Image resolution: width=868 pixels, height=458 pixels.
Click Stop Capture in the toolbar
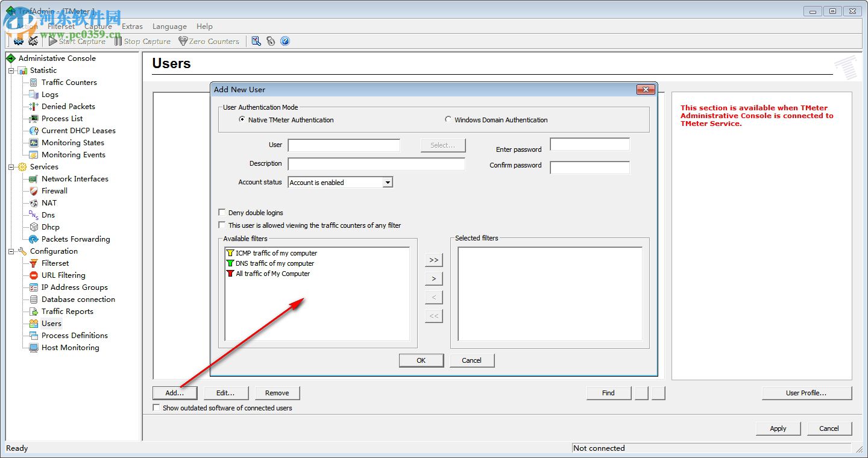[x=143, y=41]
